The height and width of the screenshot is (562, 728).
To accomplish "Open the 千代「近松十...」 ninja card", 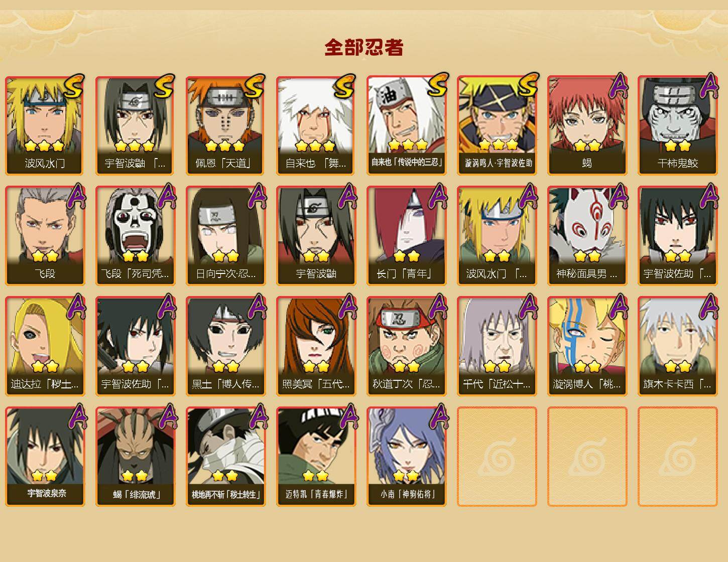I will pos(497,346).
